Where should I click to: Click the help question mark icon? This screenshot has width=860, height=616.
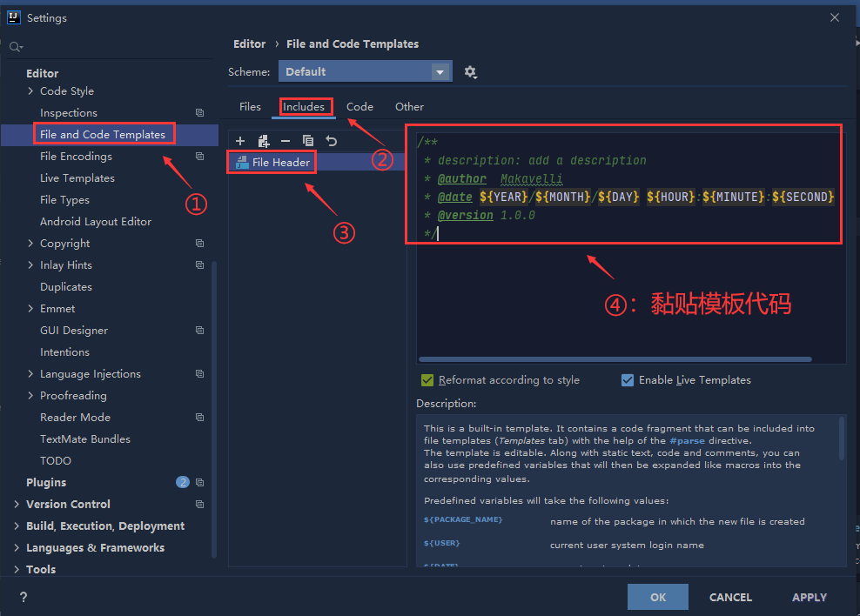(x=24, y=597)
